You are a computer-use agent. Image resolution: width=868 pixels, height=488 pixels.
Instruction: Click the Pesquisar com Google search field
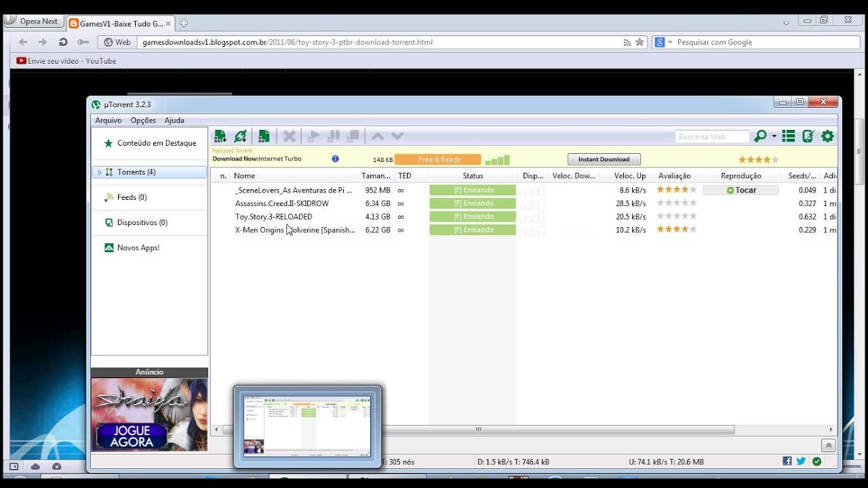(755, 42)
